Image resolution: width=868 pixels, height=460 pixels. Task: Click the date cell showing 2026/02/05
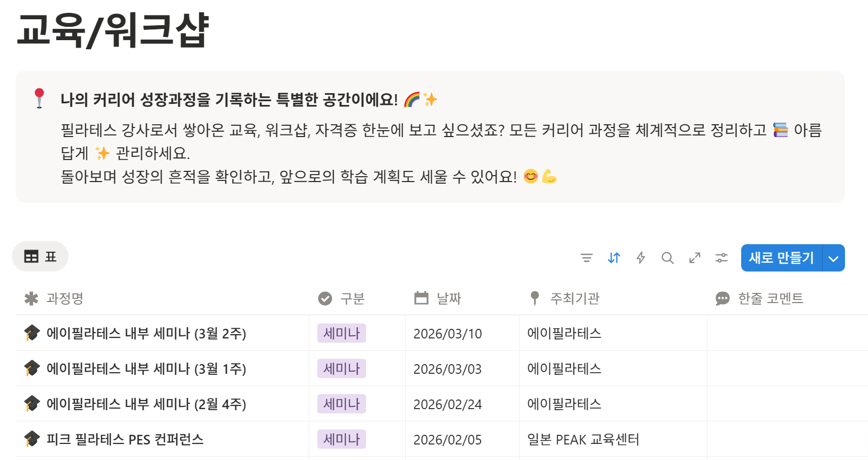[x=447, y=439]
